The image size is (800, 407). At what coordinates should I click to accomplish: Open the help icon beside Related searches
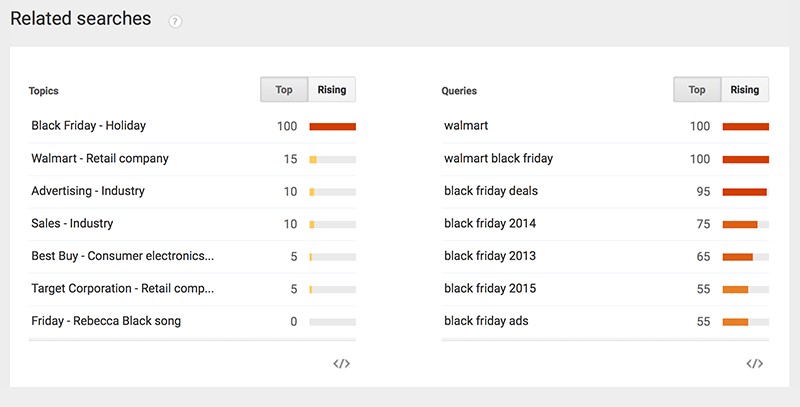click(175, 21)
